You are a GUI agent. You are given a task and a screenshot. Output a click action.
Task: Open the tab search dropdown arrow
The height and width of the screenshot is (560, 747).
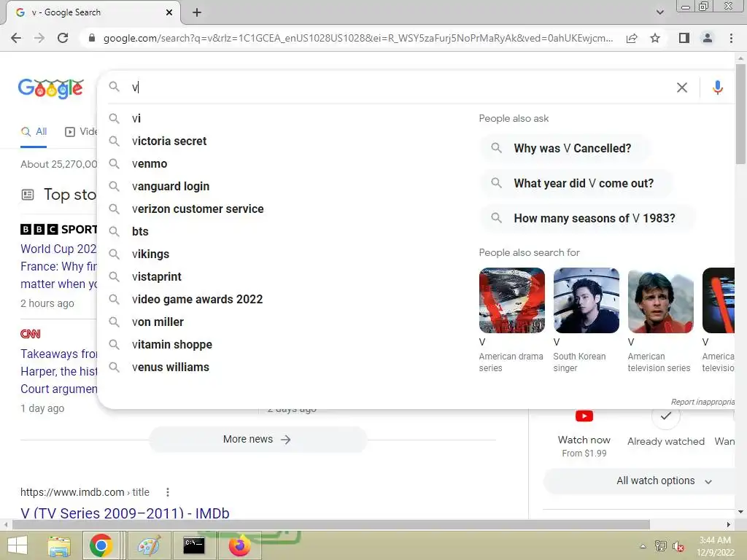pyautogui.click(x=659, y=12)
